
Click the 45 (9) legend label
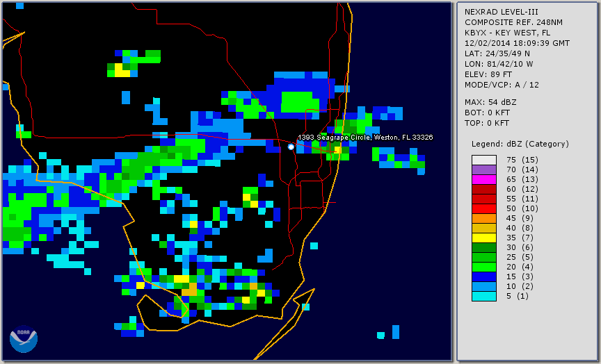(x=520, y=218)
